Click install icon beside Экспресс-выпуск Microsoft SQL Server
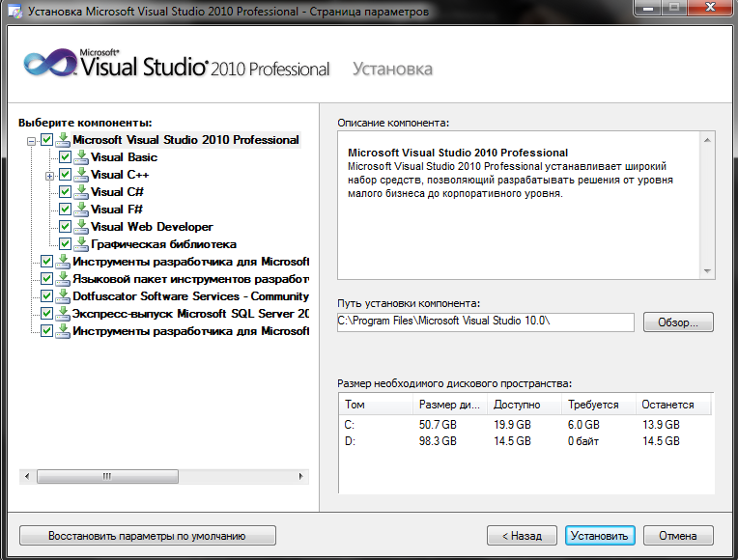This screenshot has width=738, height=560. (x=63, y=314)
